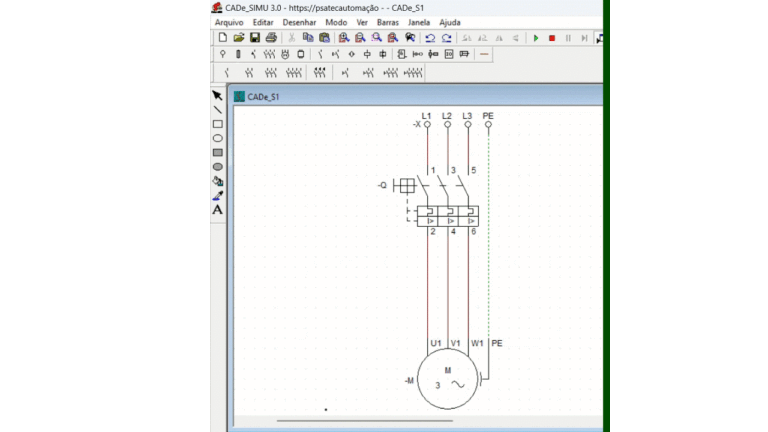Click the W1 motor terminal label
Image resolution: width=768 pixels, height=432 pixels.
pyautogui.click(x=477, y=343)
